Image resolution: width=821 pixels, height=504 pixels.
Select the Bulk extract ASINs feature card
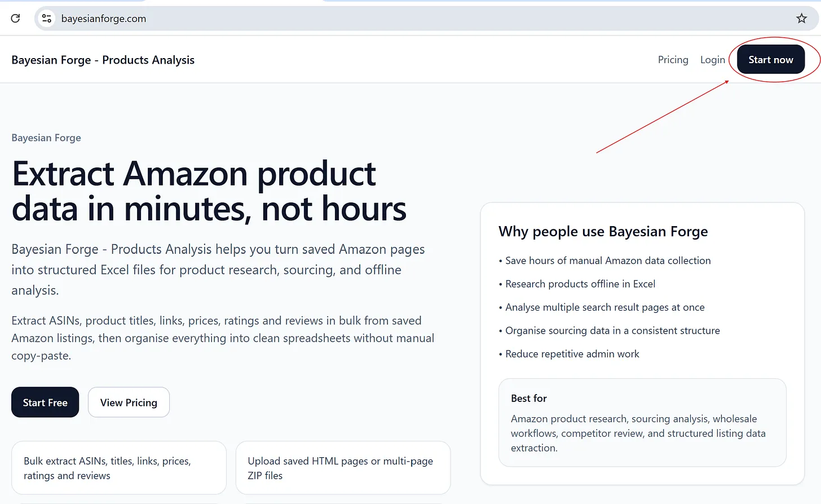118,468
